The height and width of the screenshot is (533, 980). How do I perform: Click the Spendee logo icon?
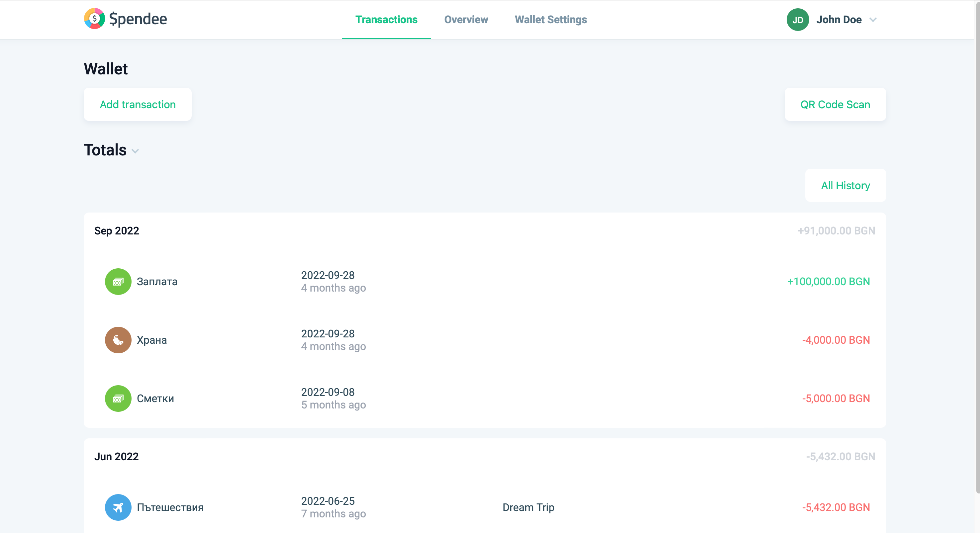coord(94,19)
